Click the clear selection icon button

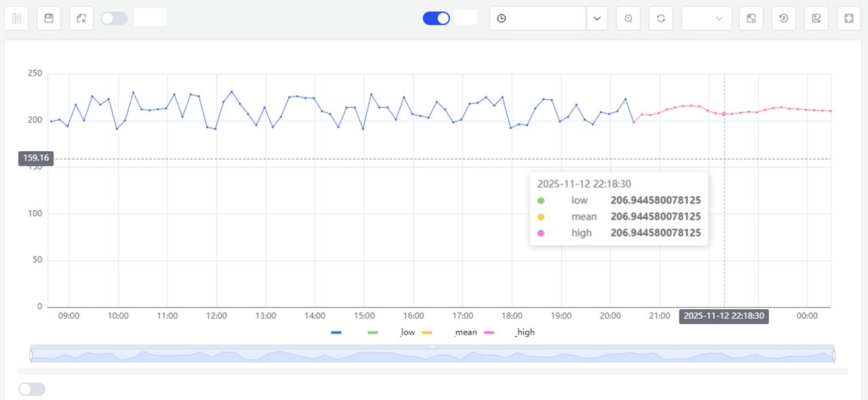point(81,18)
